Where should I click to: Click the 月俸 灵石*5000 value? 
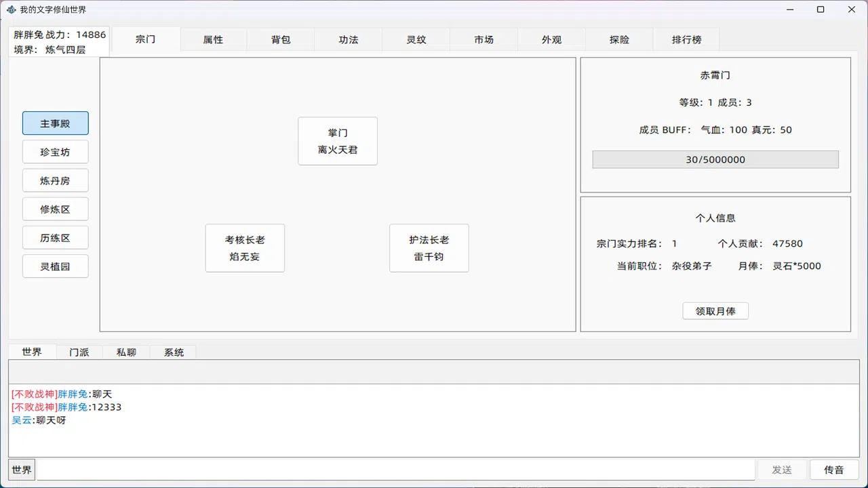(x=797, y=266)
